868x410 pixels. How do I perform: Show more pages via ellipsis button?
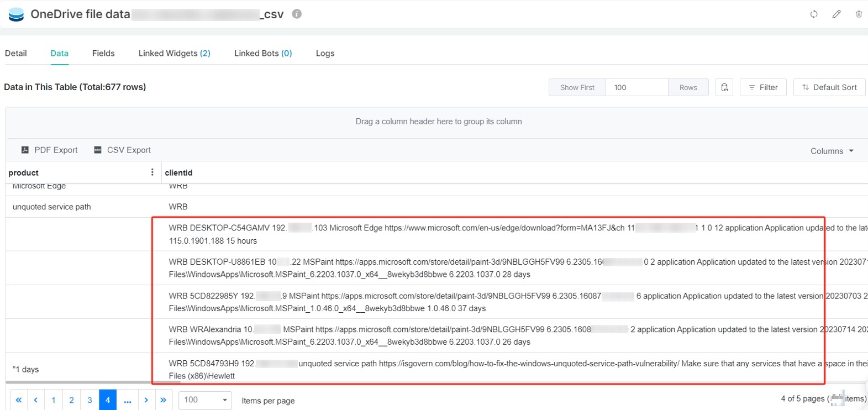click(x=128, y=400)
